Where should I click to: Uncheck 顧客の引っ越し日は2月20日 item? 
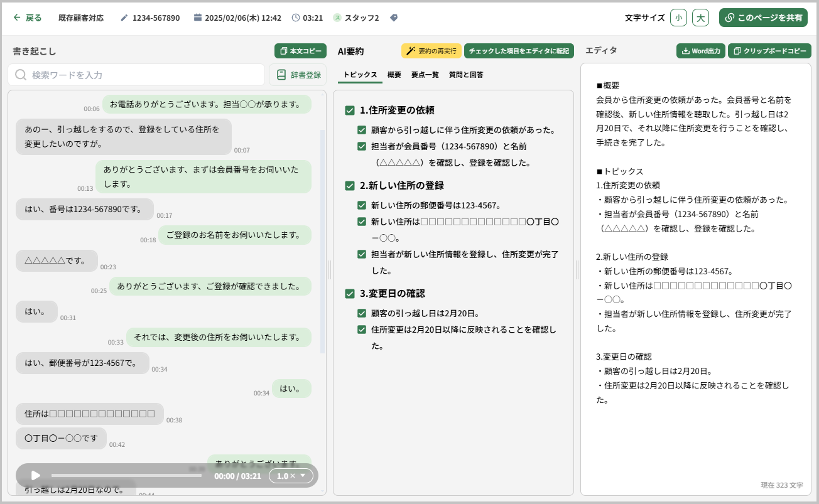(362, 313)
